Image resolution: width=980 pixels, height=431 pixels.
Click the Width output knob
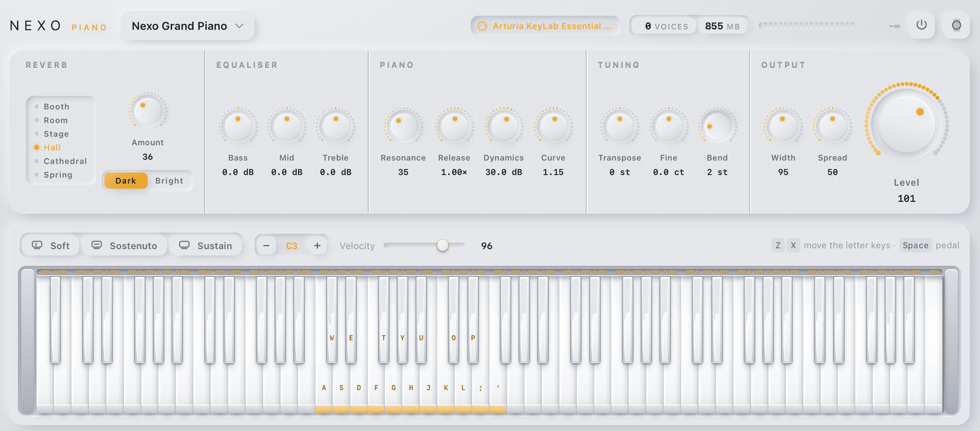point(783,126)
